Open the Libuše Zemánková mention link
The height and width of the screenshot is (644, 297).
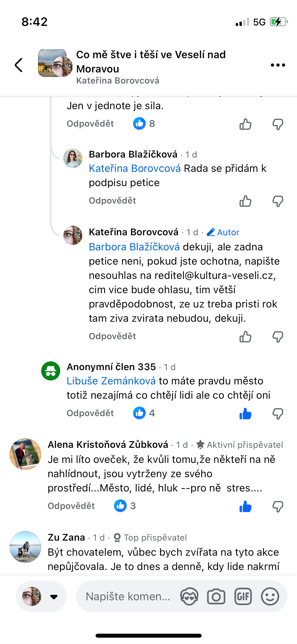[111, 381]
